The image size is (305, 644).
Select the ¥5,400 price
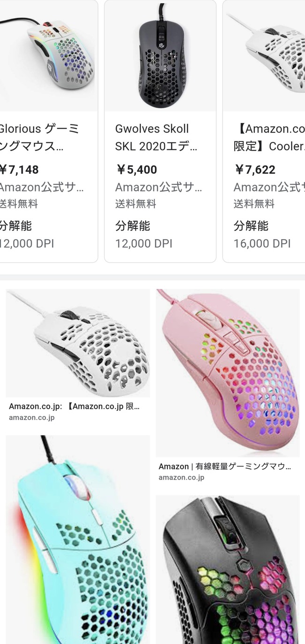pyautogui.click(x=136, y=170)
